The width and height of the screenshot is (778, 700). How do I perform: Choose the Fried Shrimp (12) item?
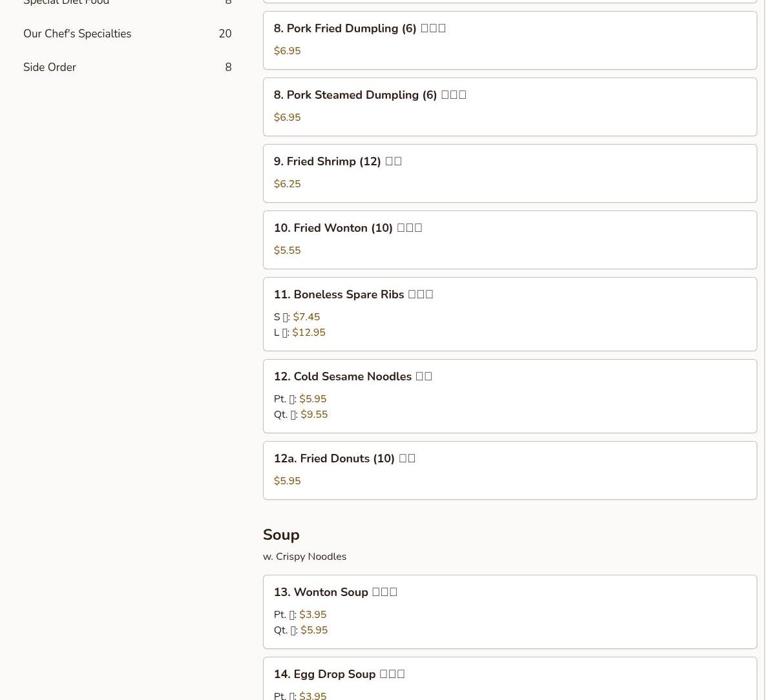click(x=510, y=173)
